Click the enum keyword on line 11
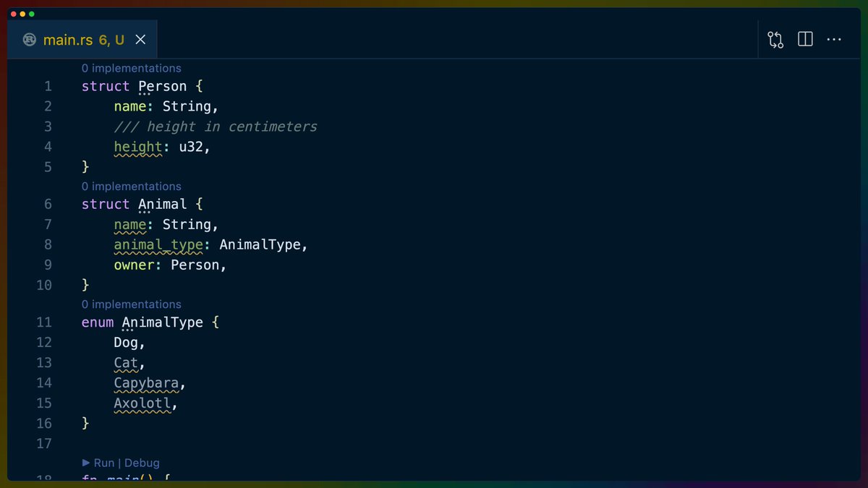Viewport: 868px width, 488px height. click(98, 322)
